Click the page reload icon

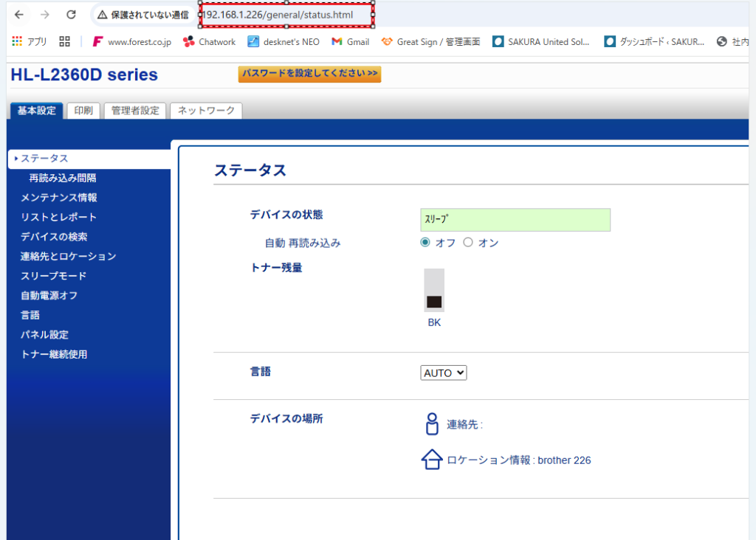71,15
